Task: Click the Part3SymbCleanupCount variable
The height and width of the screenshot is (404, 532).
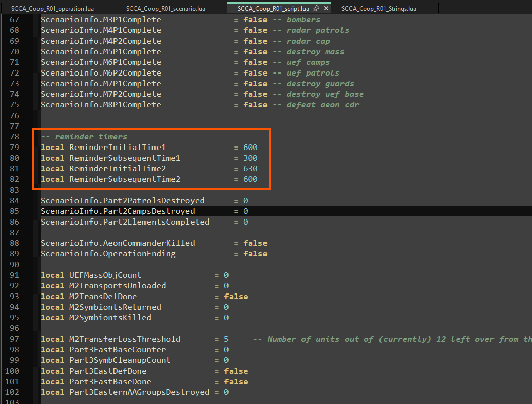Action: (120, 360)
